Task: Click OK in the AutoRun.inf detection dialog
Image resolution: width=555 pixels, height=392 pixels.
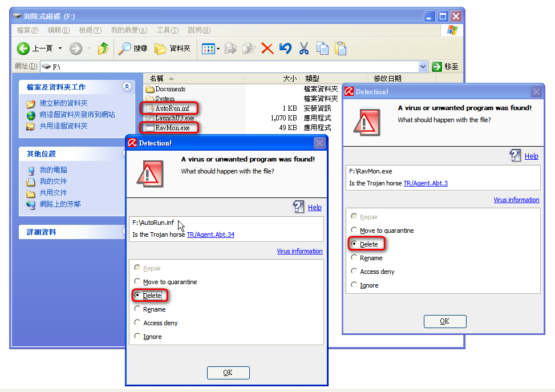Action: [x=228, y=373]
